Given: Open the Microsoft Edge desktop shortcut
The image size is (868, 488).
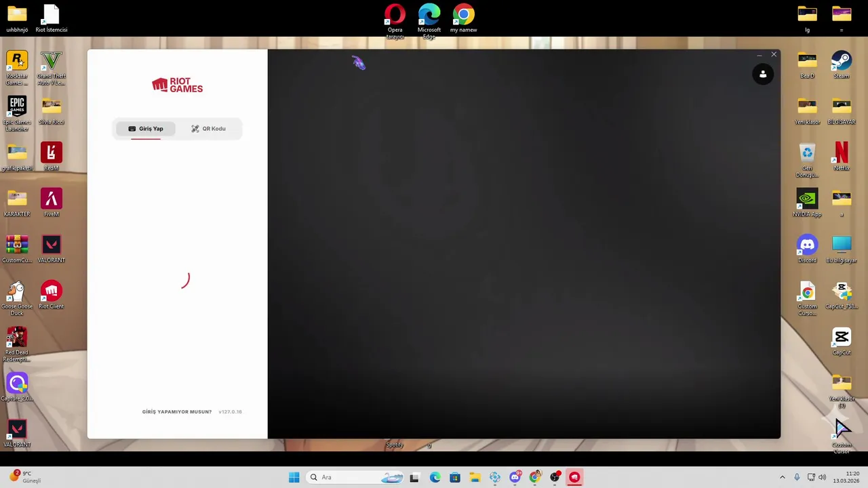Looking at the screenshot, I should click(x=429, y=20).
